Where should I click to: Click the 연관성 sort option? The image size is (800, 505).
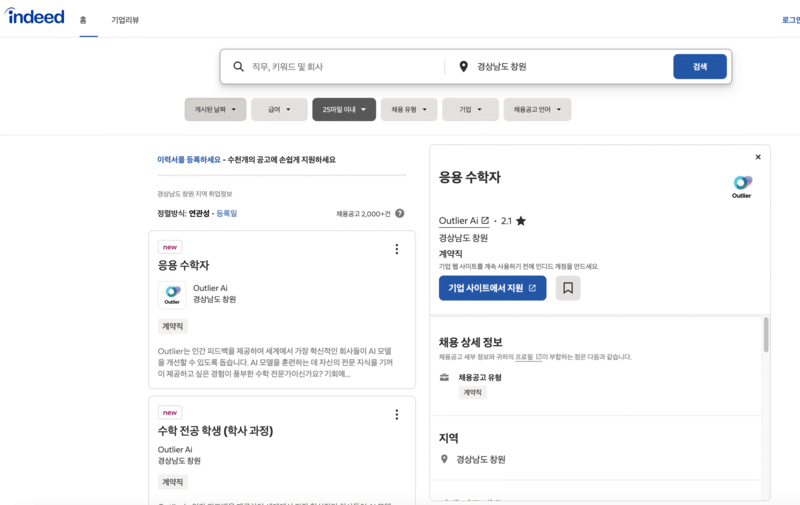click(199, 213)
